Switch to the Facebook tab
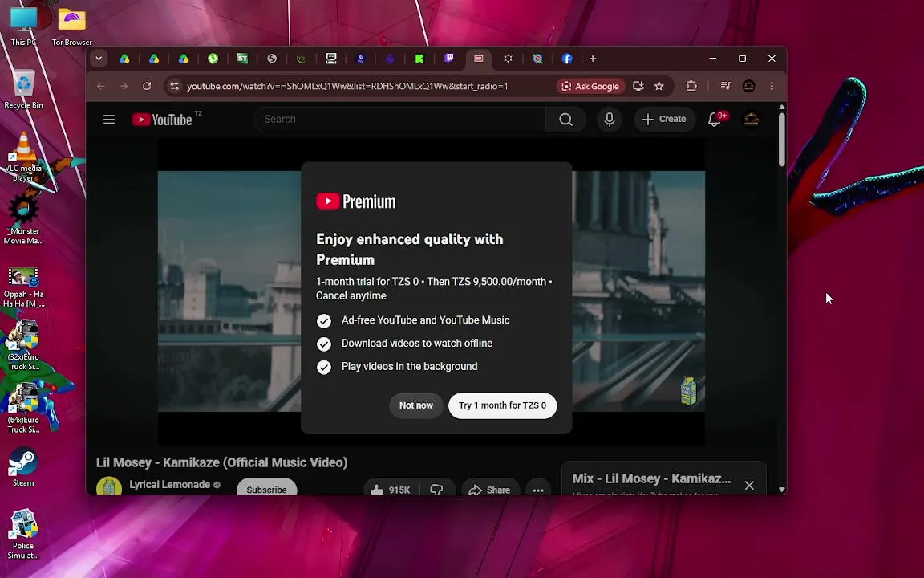 coord(567,59)
